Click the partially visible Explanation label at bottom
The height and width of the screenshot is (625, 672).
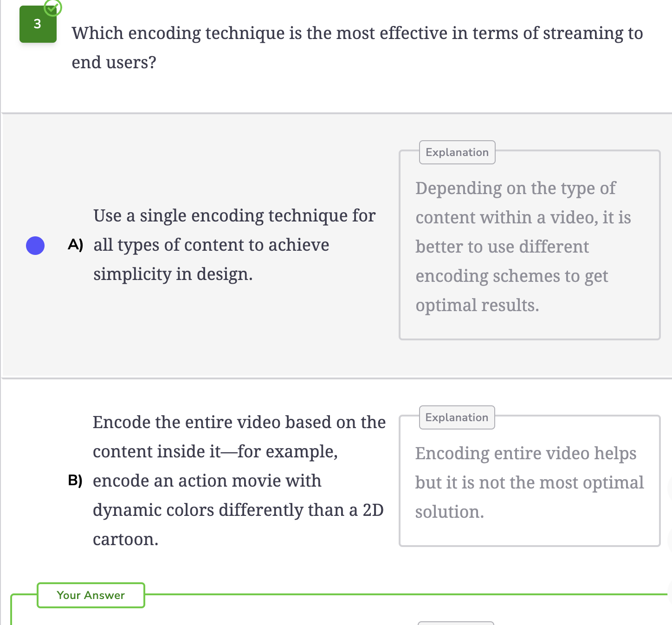[x=456, y=623]
